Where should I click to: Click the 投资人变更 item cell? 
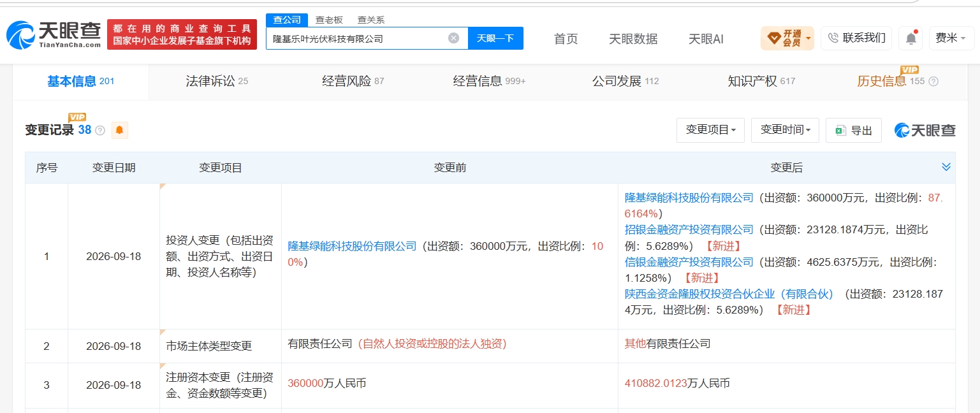click(x=219, y=256)
